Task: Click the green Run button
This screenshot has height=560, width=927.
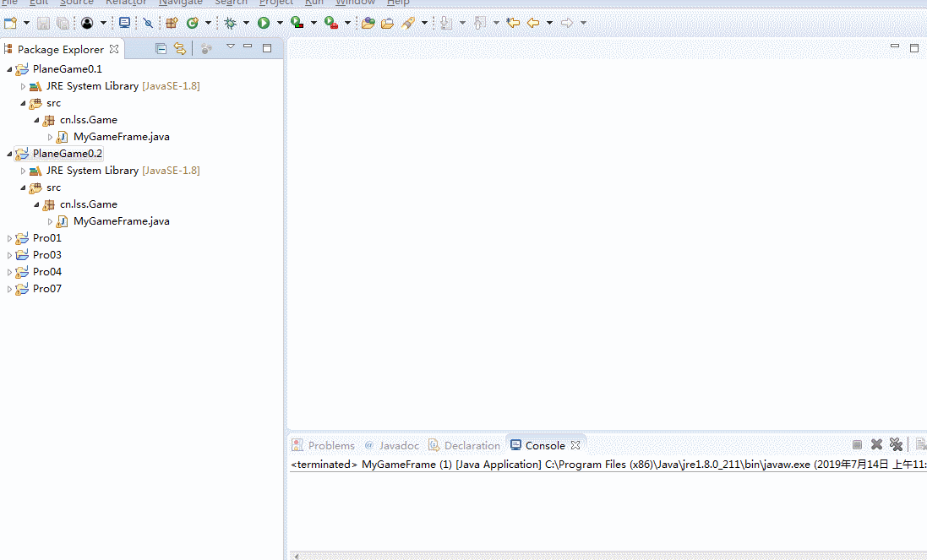Action: coord(264,23)
